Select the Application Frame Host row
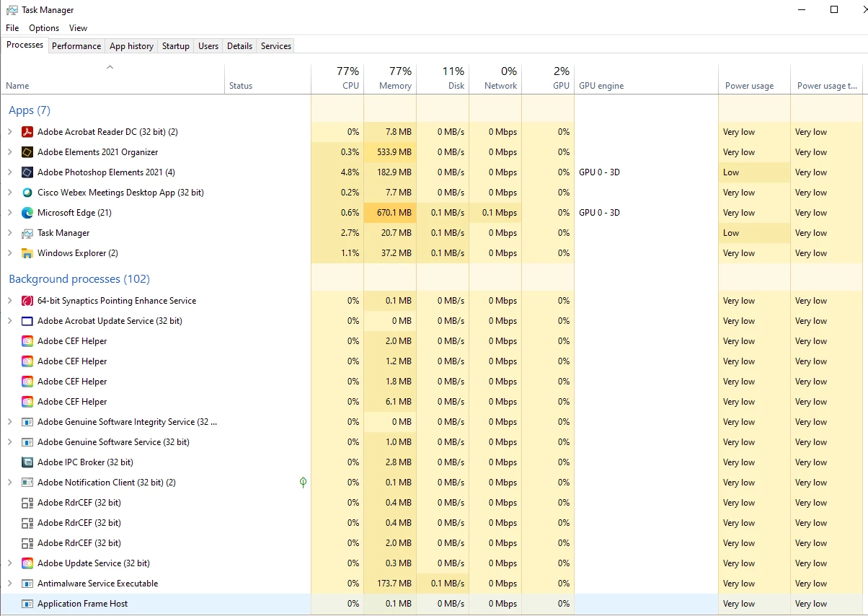Image resolution: width=868 pixels, height=616 pixels. 434,604
